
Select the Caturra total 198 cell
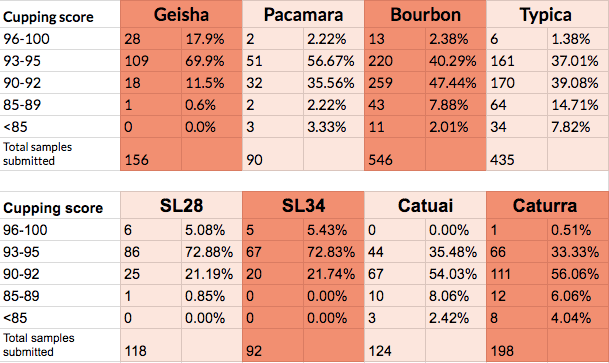click(517, 346)
